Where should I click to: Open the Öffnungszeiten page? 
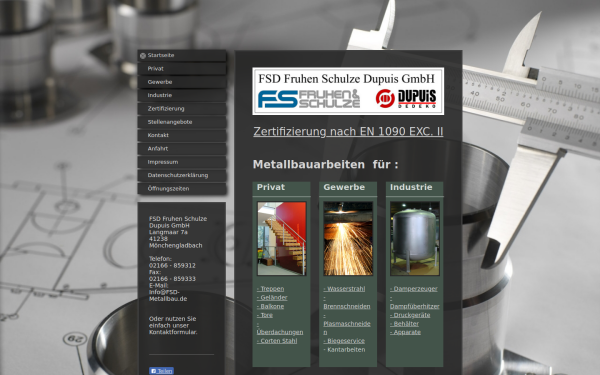click(x=182, y=189)
